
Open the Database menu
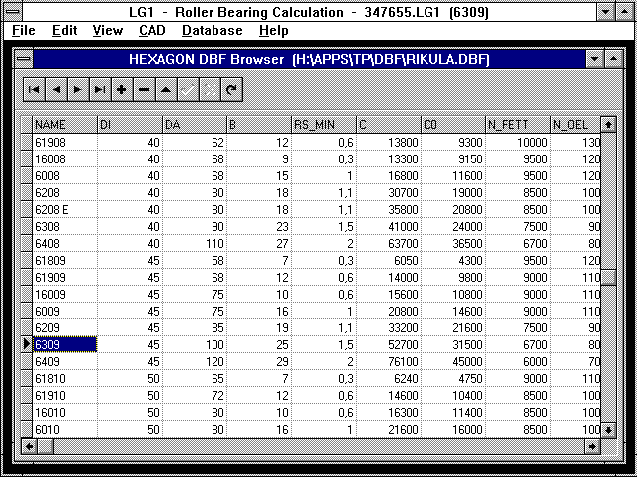(213, 31)
